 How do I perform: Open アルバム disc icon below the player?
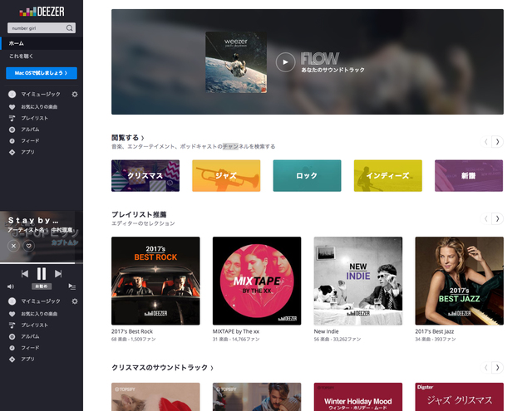coord(12,336)
